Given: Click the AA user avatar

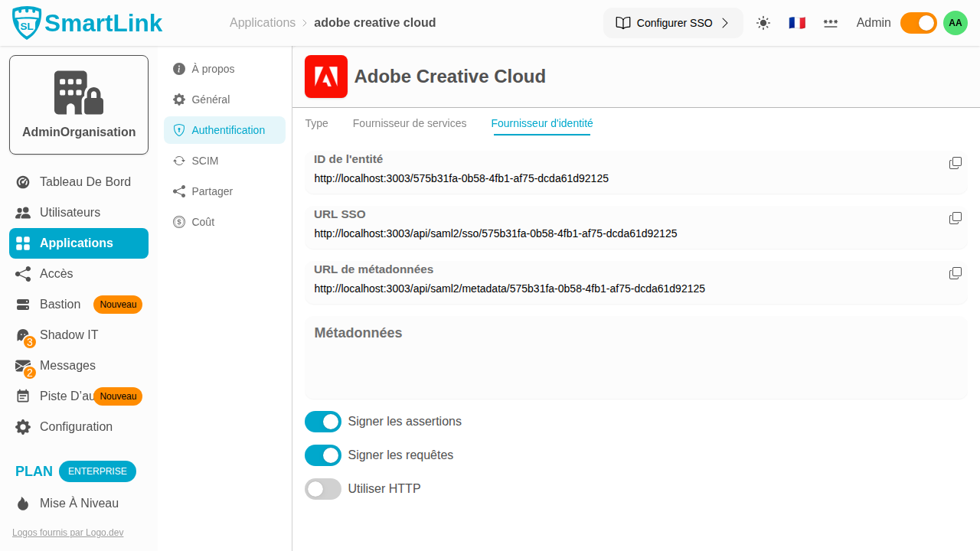Looking at the screenshot, I should pyautogui.click(x=955, y=23).
